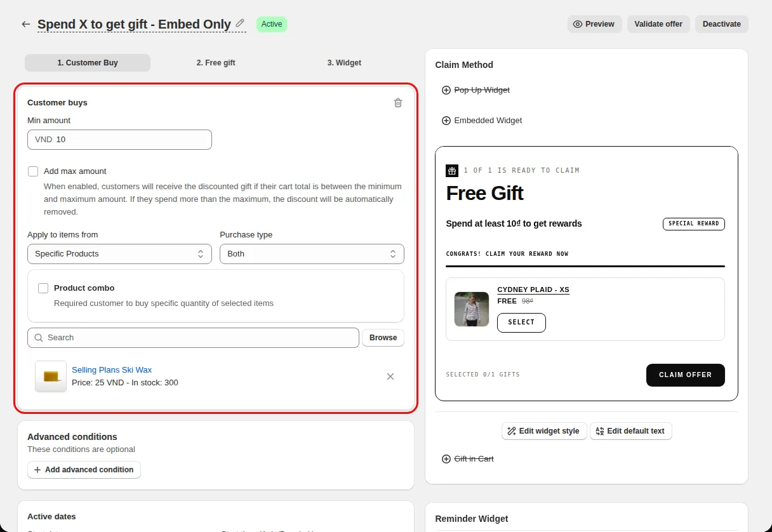
Task: Click the Preview button
Action: pyautogui.click(x=594, y=24)
